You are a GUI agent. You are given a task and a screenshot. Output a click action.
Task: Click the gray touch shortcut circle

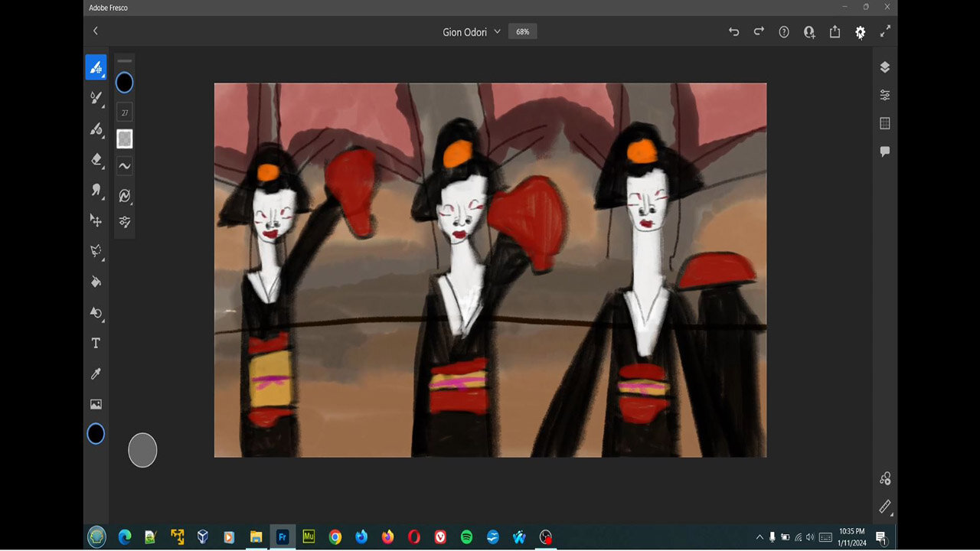(142, 450)
